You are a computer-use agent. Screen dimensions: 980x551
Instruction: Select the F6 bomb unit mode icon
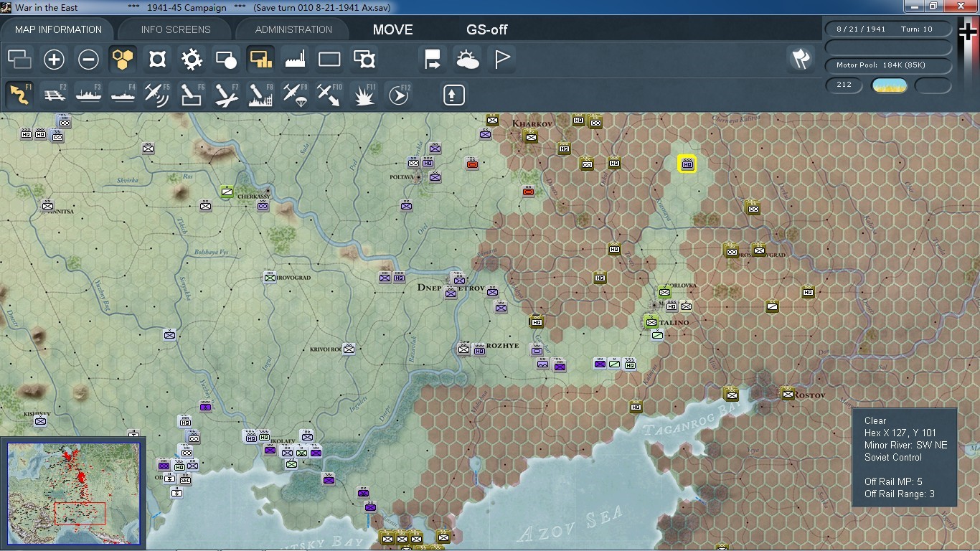coord(192,95)
